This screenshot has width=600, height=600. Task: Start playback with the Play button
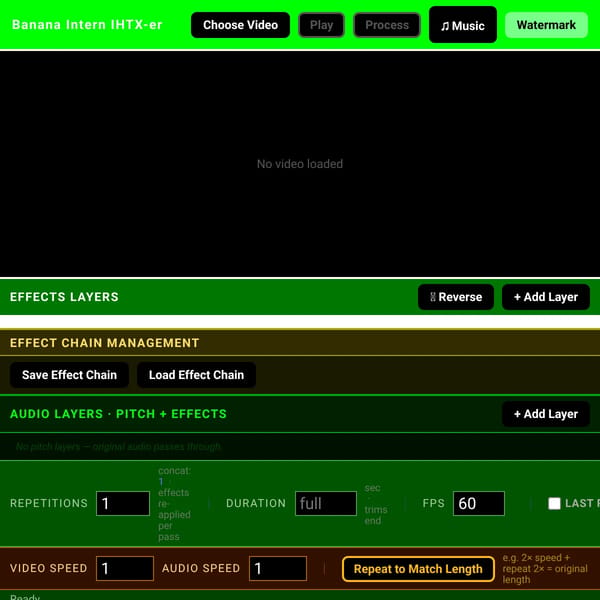[x=321, y=25]
